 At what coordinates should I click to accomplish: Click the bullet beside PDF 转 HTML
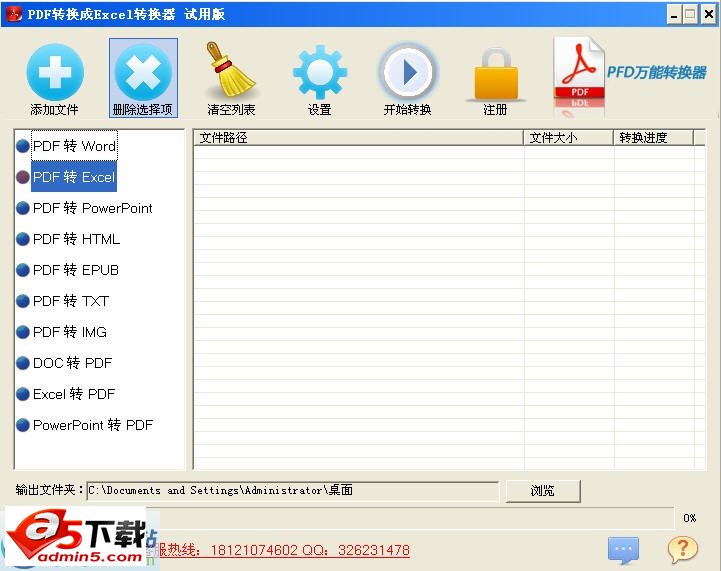[23, 239]
